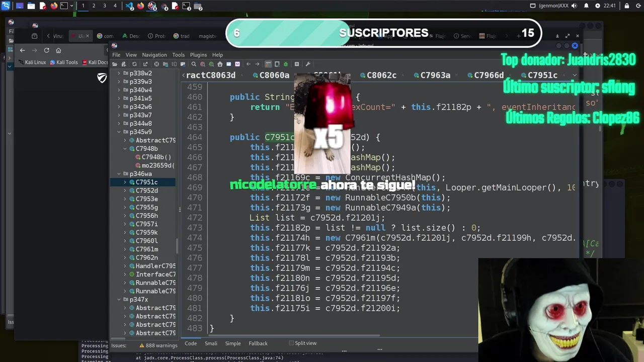Select mo23659d method in tree
This screenshot has height=362, width=644.
pyautogui.click(x=155, y=165)
